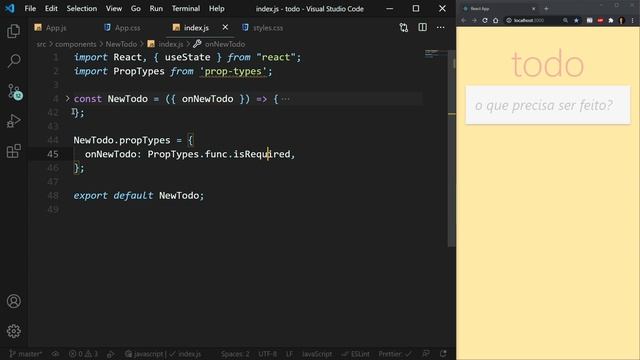Open the Extensions view
This screenshot has width=640, height=360.
pyautogui.click(x=13, y=151)
